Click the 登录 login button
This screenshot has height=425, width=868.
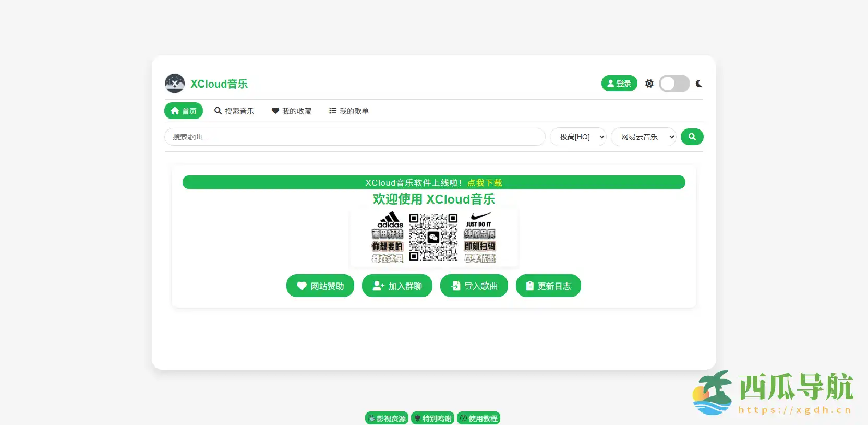(x=619, y=84)
